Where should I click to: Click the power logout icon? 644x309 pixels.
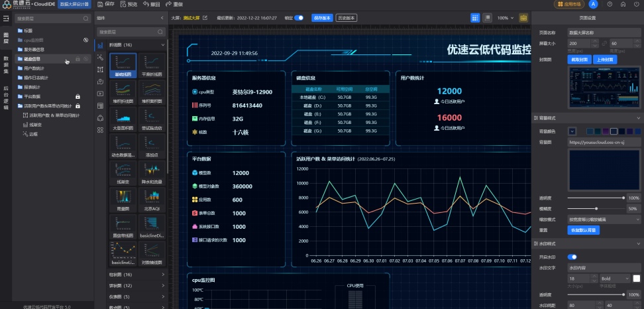tap(636, 4)
